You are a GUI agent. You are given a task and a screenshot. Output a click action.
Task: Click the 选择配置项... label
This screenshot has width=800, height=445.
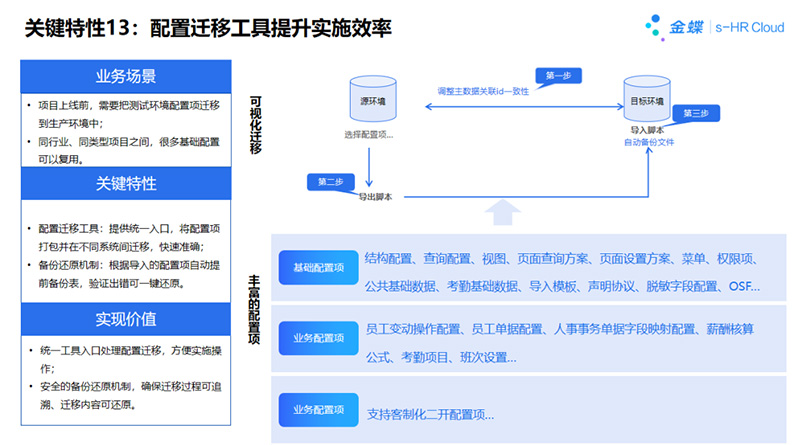(x=368, y=135)
